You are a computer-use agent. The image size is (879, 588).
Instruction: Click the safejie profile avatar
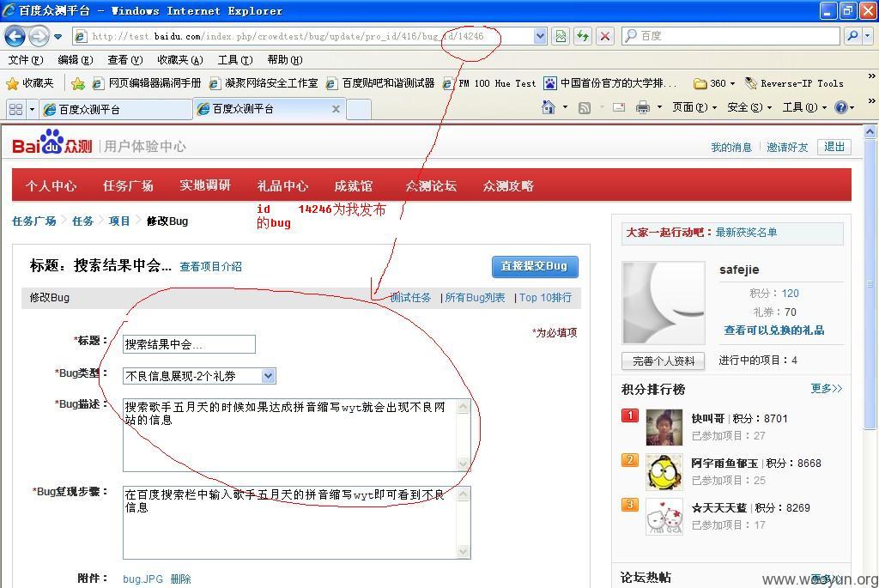[664, 303]
